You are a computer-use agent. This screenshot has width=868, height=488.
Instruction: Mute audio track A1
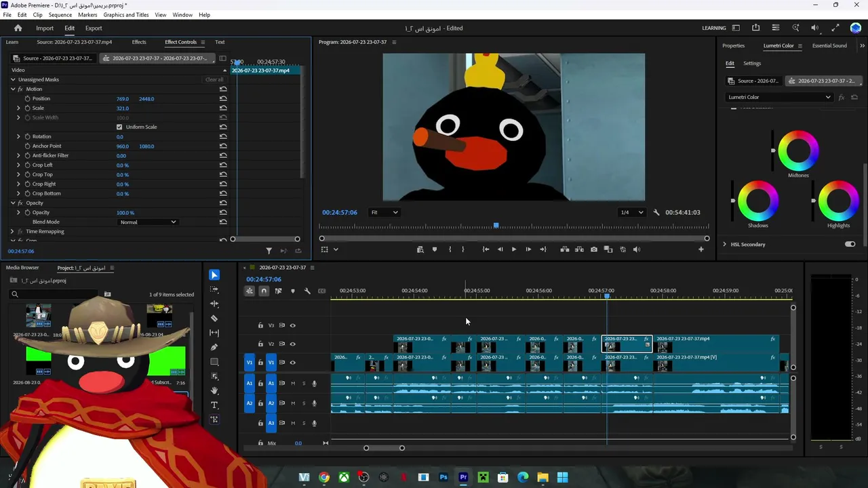tap(293, 384)
